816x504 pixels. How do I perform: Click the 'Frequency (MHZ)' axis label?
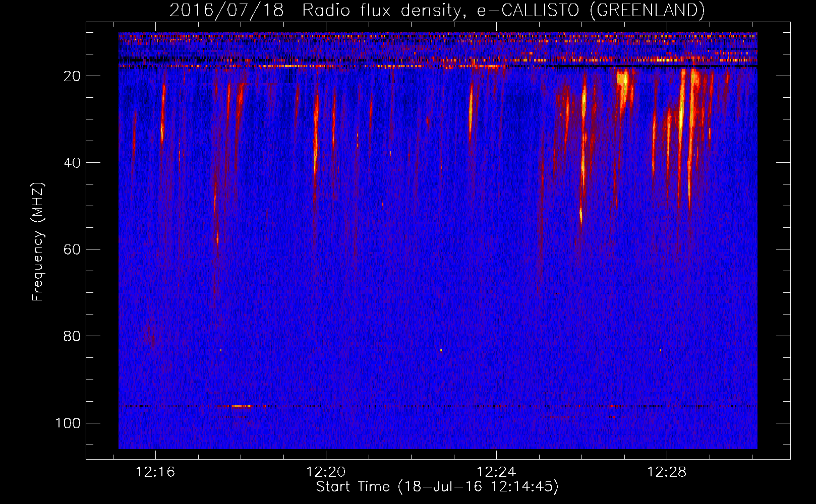click(38, 242)
